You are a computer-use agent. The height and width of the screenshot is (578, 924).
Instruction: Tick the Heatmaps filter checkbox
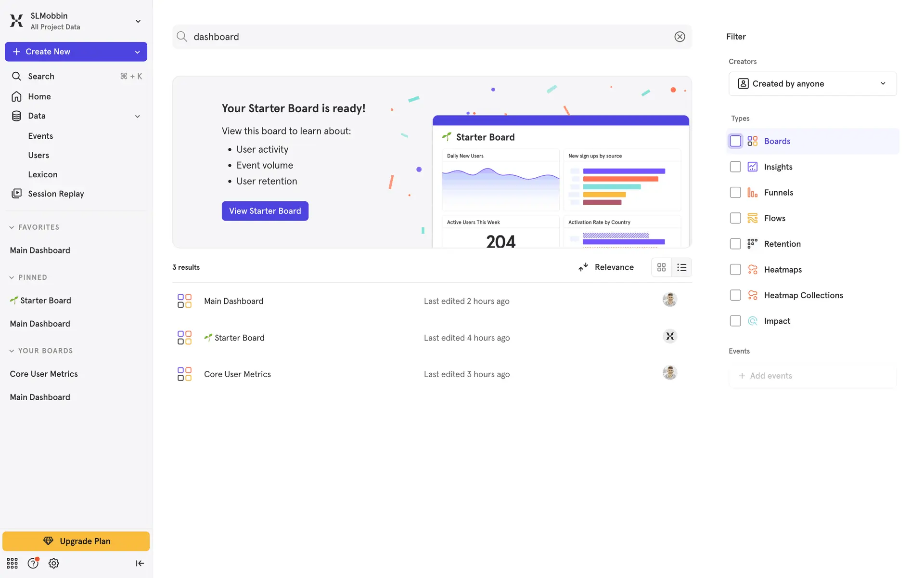tap(735, 270)
